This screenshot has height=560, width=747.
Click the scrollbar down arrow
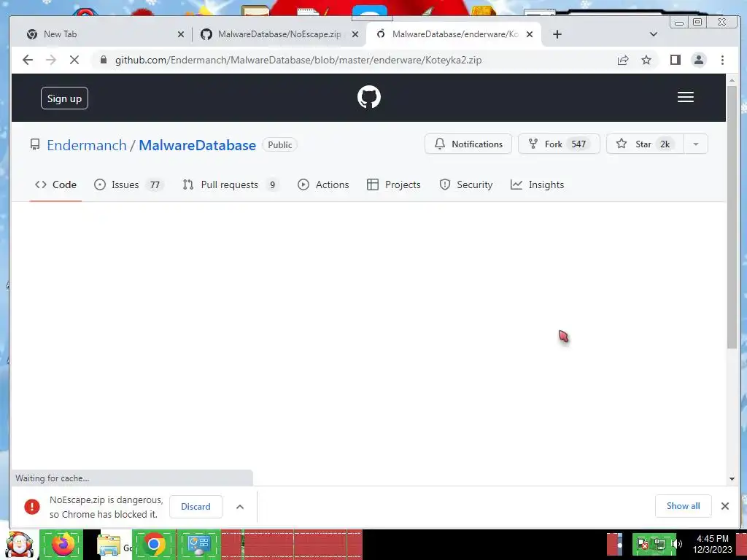pyautogui.click(x=732, y=478)
